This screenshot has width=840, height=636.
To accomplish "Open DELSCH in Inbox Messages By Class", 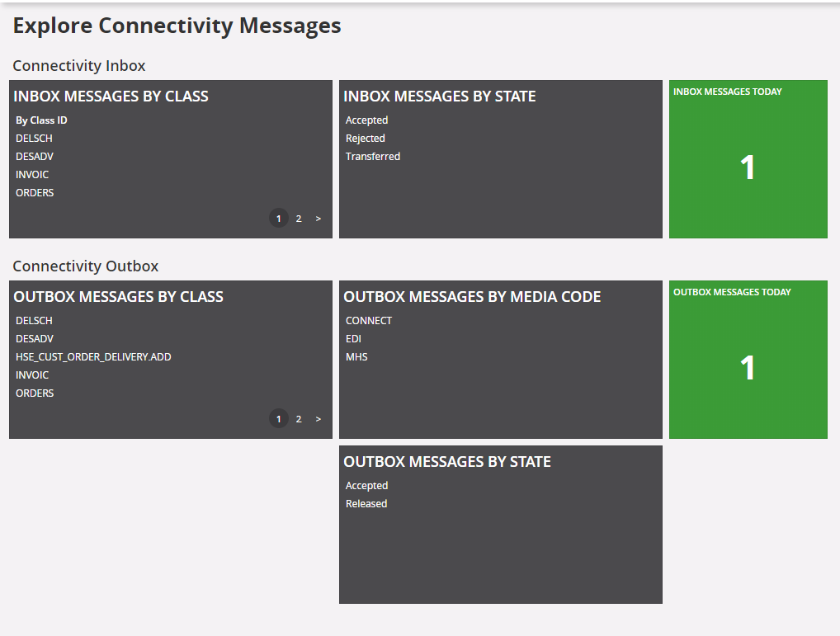I will click(x=34, y=139).
